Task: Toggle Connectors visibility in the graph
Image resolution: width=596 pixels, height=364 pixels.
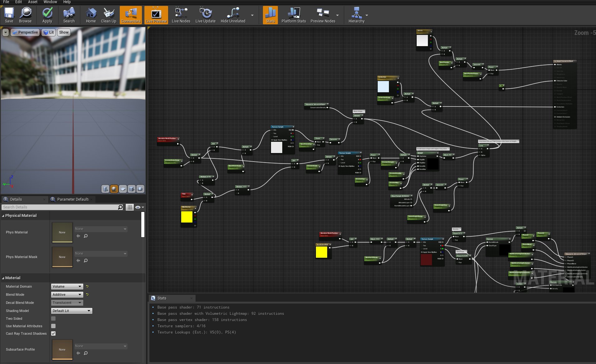Action: click(130, 15)
